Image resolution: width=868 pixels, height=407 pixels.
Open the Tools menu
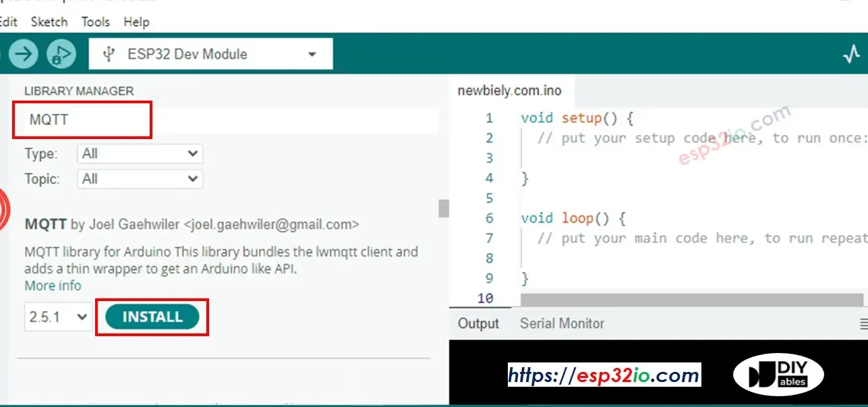[95, 22]
